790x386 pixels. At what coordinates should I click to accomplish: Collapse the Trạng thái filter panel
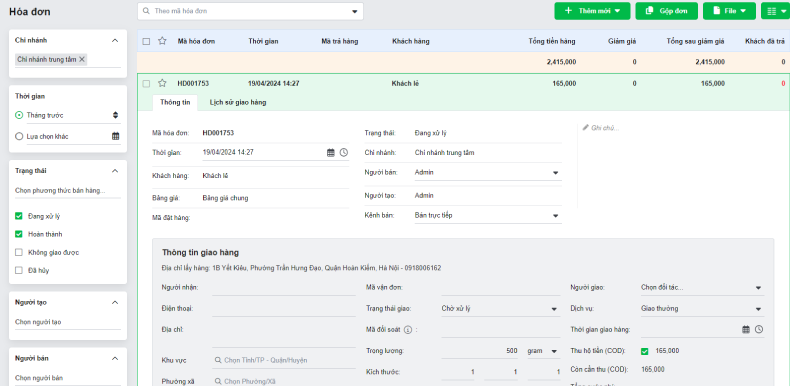[115, 171]
